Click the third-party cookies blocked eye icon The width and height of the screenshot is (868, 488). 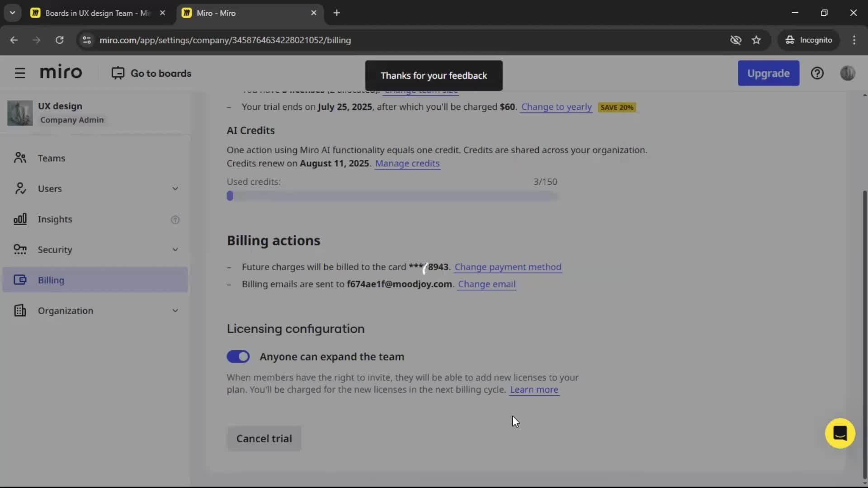point(736,40)
